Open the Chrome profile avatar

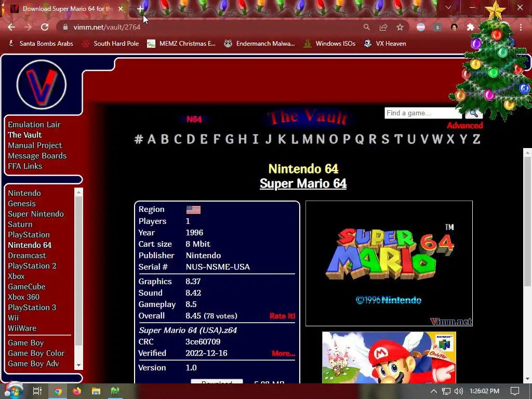point(454,27)
